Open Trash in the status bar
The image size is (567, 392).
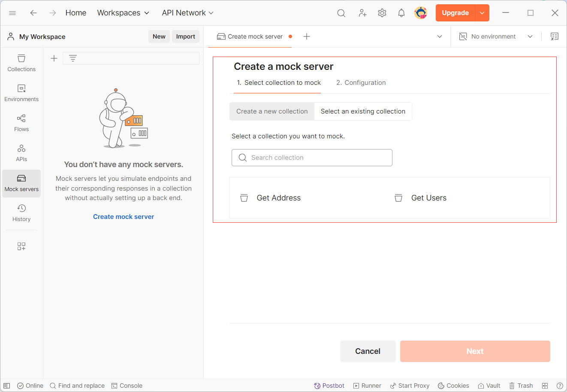click(x=521, y=386)
